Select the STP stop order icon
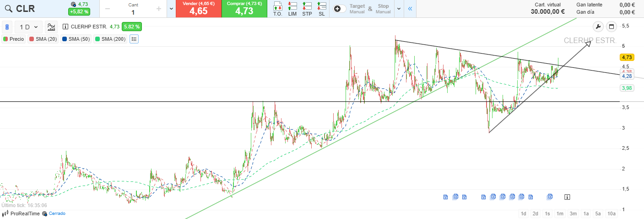644x219 pixels. (307, 9)
